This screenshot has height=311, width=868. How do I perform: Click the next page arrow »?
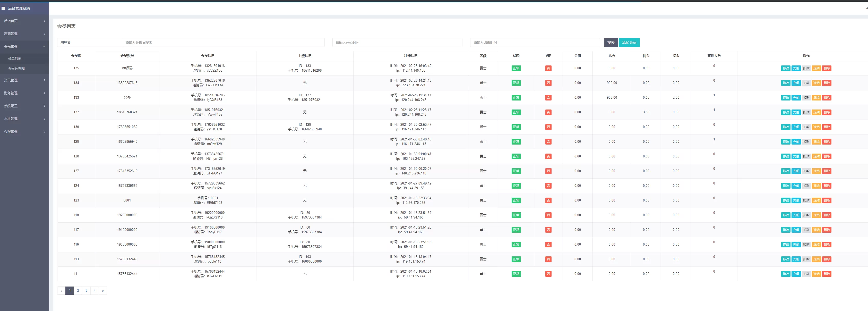103,290
